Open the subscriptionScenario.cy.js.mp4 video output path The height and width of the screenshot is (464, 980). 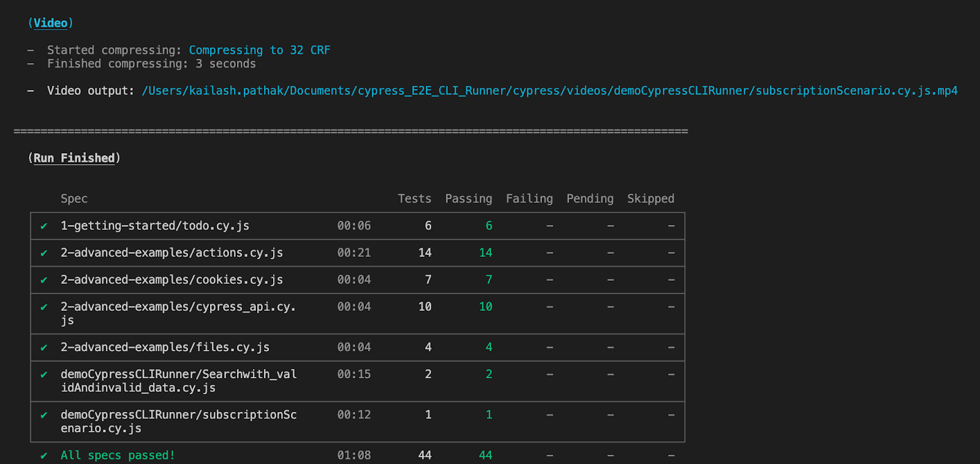coord(550,91)
